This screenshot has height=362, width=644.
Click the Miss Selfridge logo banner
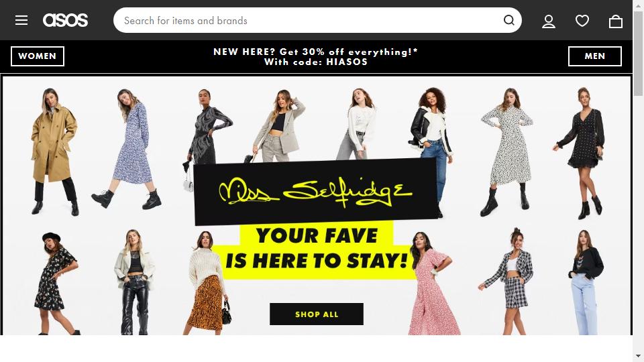[x=315, y=191]
